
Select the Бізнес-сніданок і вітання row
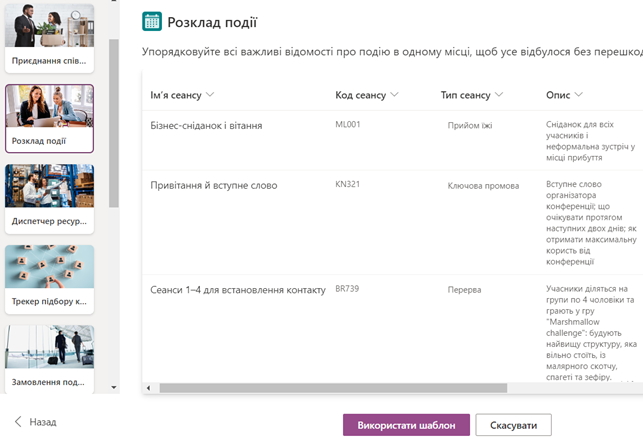pos(206,126)
